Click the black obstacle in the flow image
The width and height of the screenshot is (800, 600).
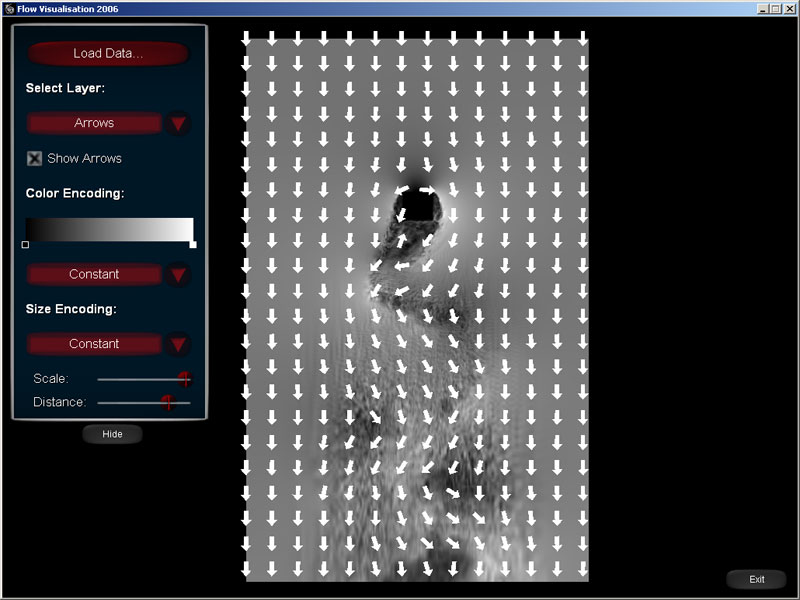click(419, 206)
